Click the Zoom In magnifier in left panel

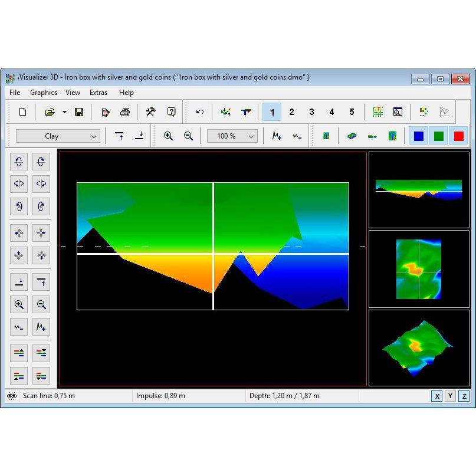pos(19,304)
